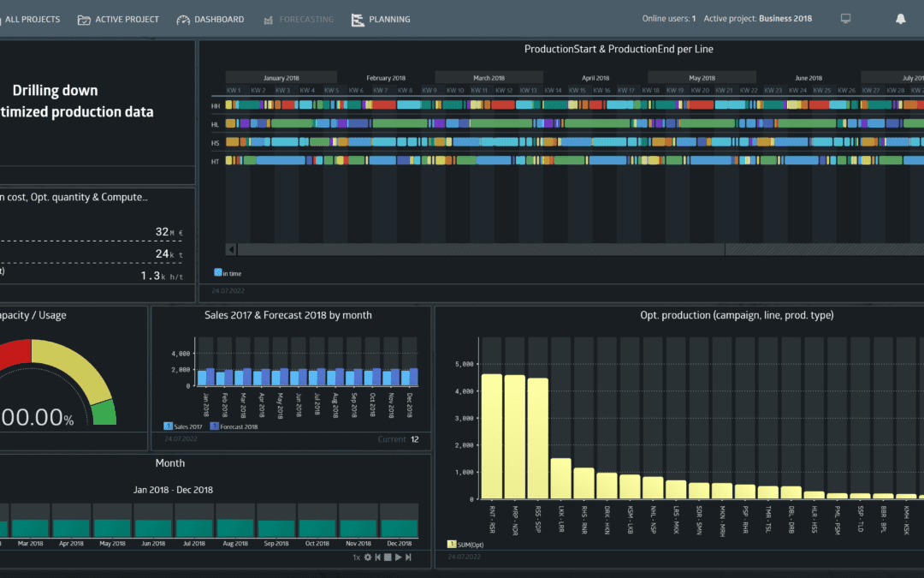Click the Jan 2018 label in Sales chart
This screenshot has width=924, height=578.
(x=205, y=404)
